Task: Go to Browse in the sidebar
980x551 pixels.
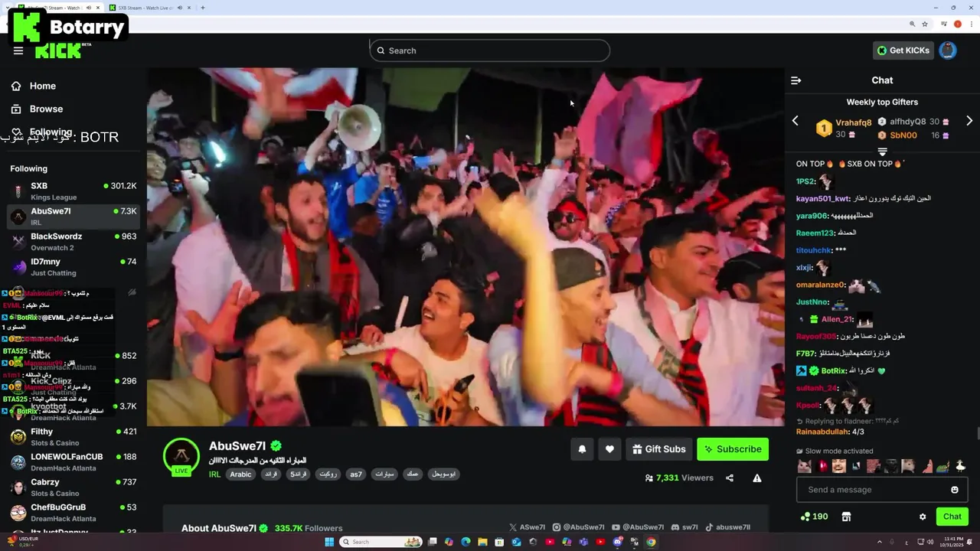Action: [x=46, y=109]
